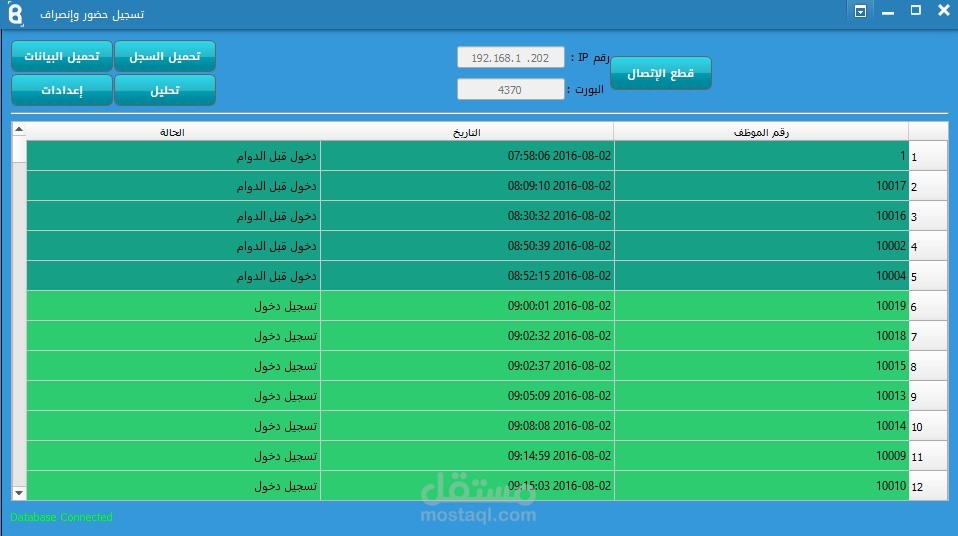Screen dimensions: 958x536
Task: Select row header number 12
Action: 928,485
